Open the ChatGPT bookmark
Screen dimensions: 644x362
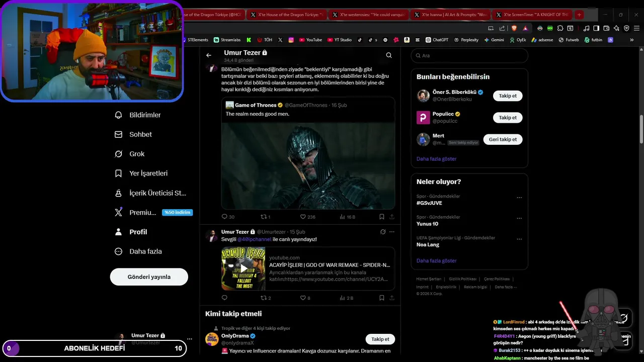tap(437, 40)
